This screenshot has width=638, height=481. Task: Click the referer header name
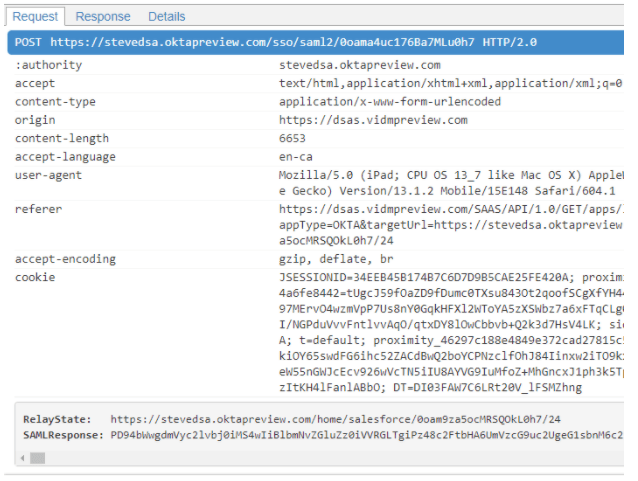pos(39,210)
